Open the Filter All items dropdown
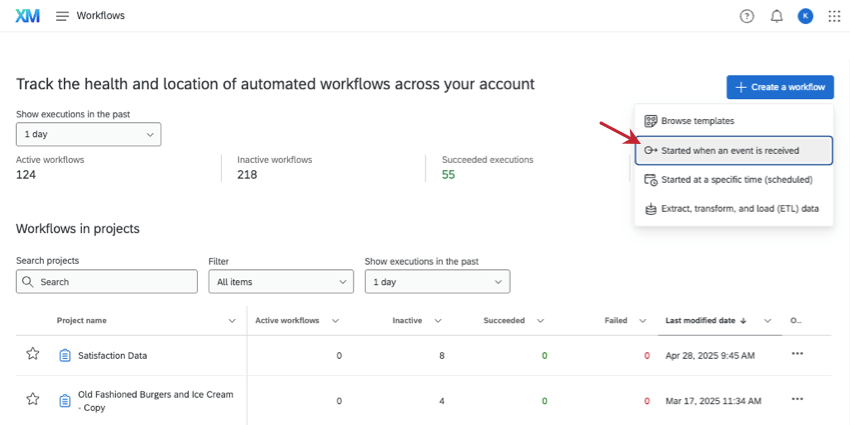The width and height of the screenshot is (850, 425). (280, 282)
